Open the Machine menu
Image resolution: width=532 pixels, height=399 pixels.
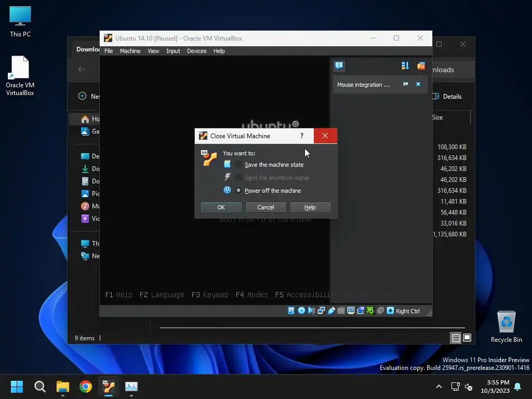[x=130, y=51]
